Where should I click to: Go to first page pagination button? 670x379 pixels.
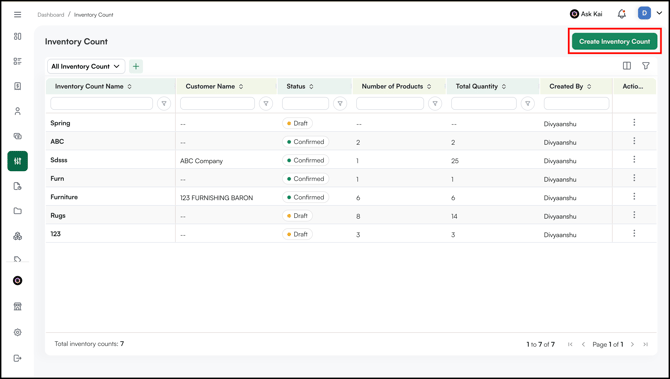570,344
